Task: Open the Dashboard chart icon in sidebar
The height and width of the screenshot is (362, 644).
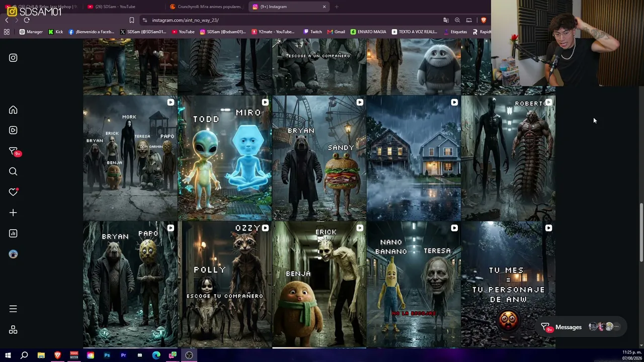Action: tap(13, 233)
